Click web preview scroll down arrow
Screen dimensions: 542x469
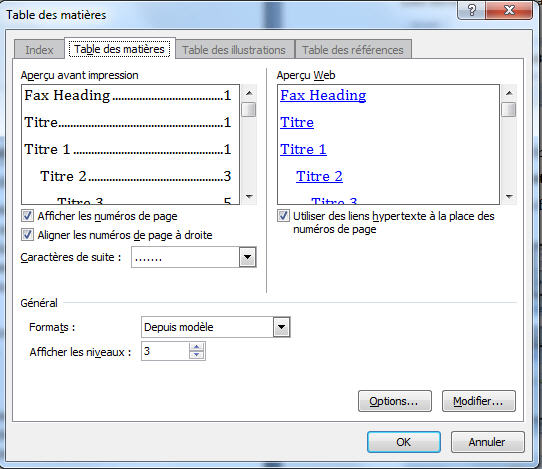coord(508,197)
